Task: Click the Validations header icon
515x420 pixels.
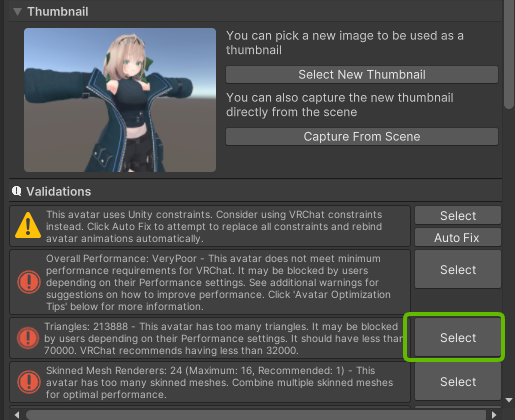Action: (x=17, y=191)
